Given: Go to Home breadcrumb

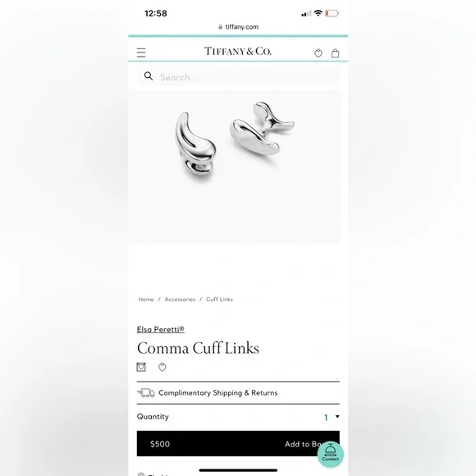Looking at the screenshot, I should pyautogui.click(x=146, y=300).
